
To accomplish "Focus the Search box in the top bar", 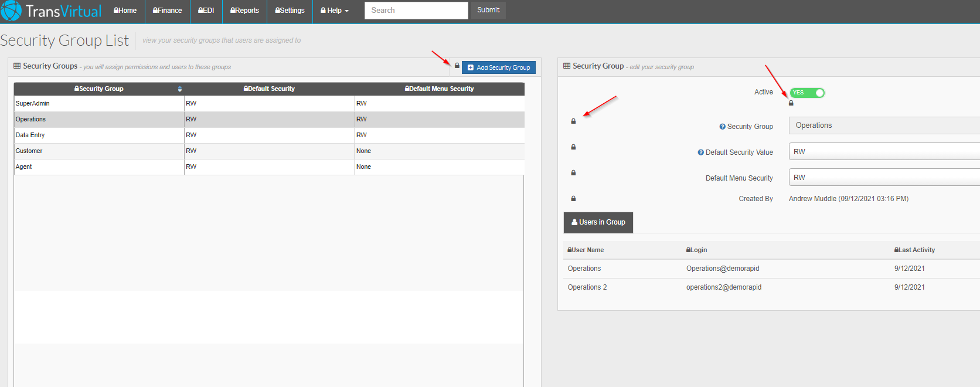I will pyautogui.click(x=416, y=11).
